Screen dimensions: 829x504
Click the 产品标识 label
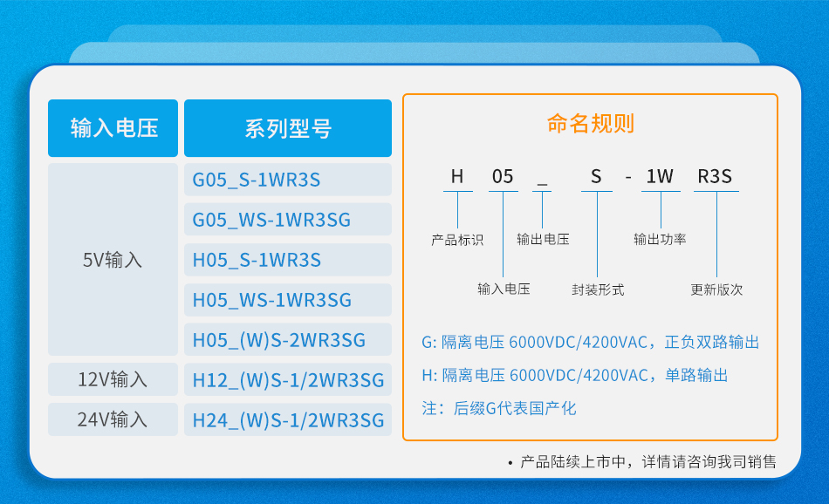click(x=457, y=239)
